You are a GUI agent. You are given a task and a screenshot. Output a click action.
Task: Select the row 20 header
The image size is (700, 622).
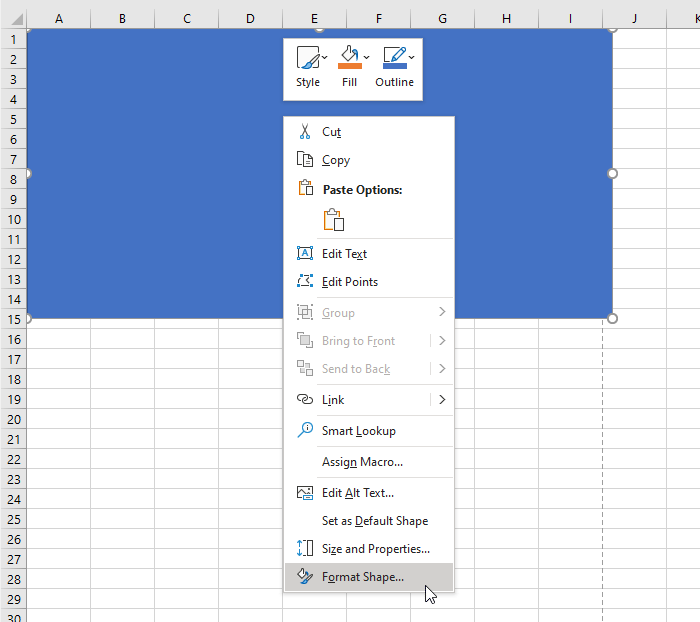click(14, 420)
